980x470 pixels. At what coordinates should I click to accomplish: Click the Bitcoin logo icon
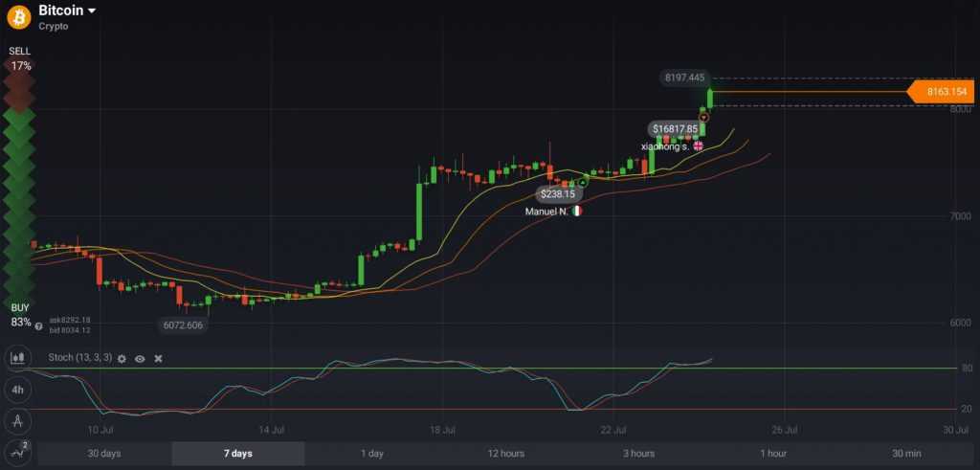pos(19,17)
